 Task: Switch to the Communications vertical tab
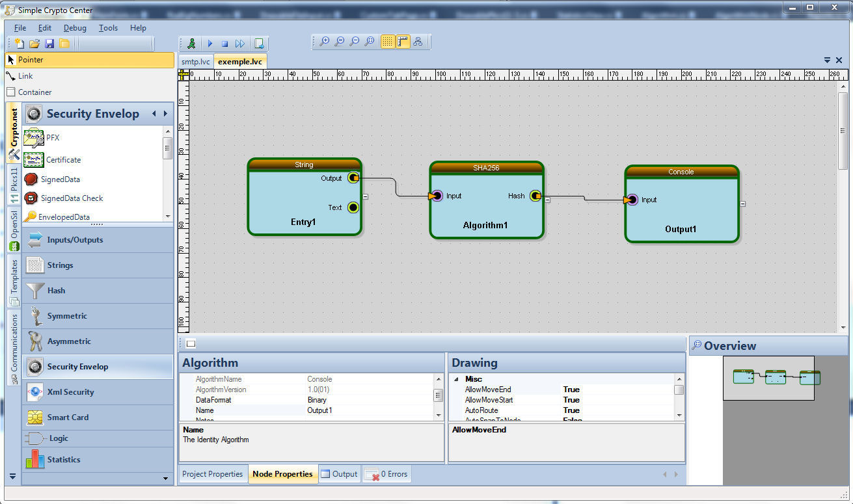[14, 348]
